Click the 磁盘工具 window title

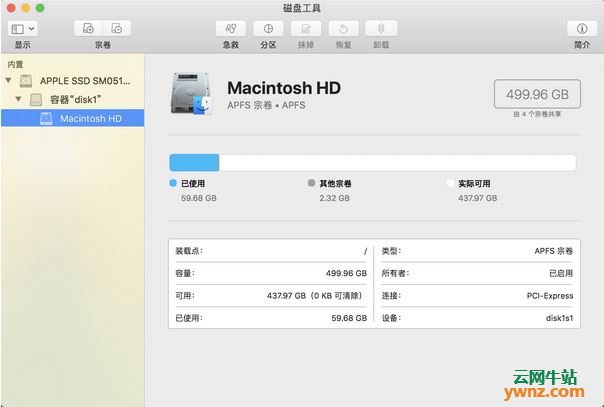[302, 8]
